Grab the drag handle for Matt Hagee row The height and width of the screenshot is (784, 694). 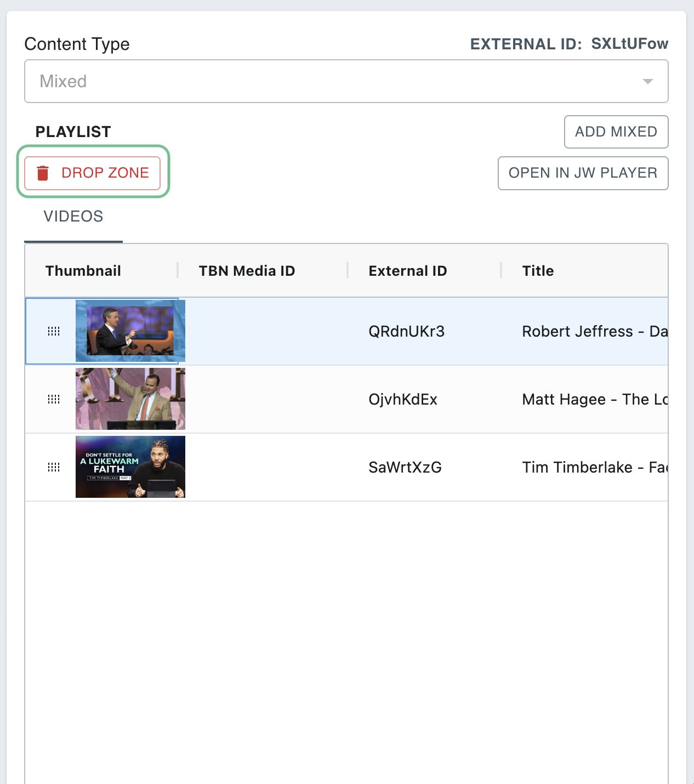coord(54,399)
